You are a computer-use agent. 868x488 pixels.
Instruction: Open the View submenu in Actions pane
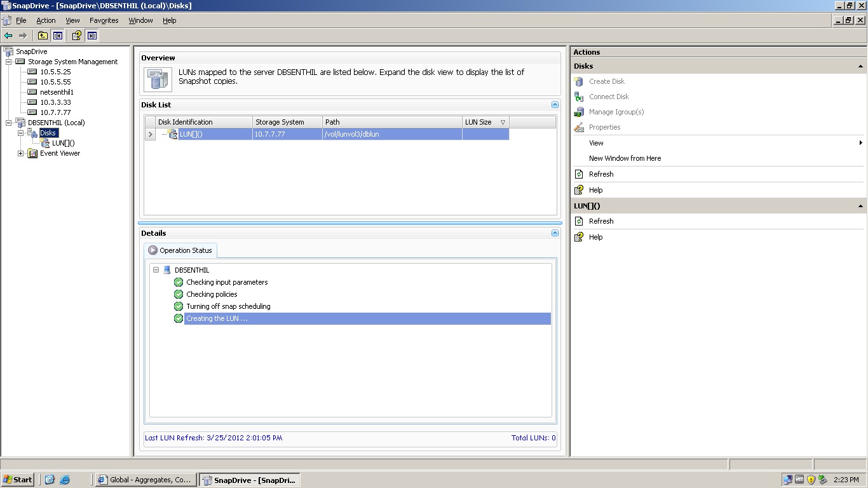coord(595,142)
